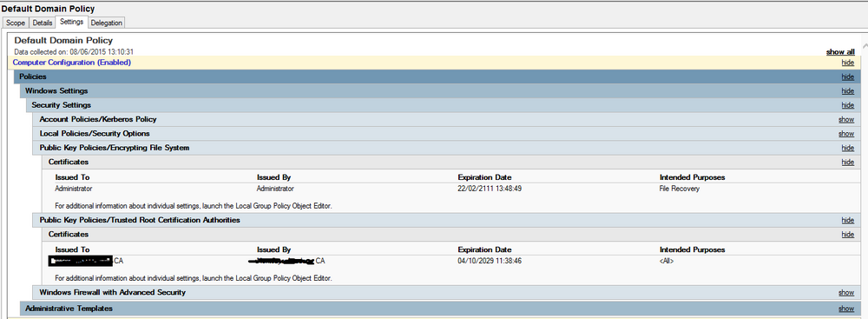Click Administrator in the Issued By column
This screenshot has height=319, width=868.
(276, 189)
